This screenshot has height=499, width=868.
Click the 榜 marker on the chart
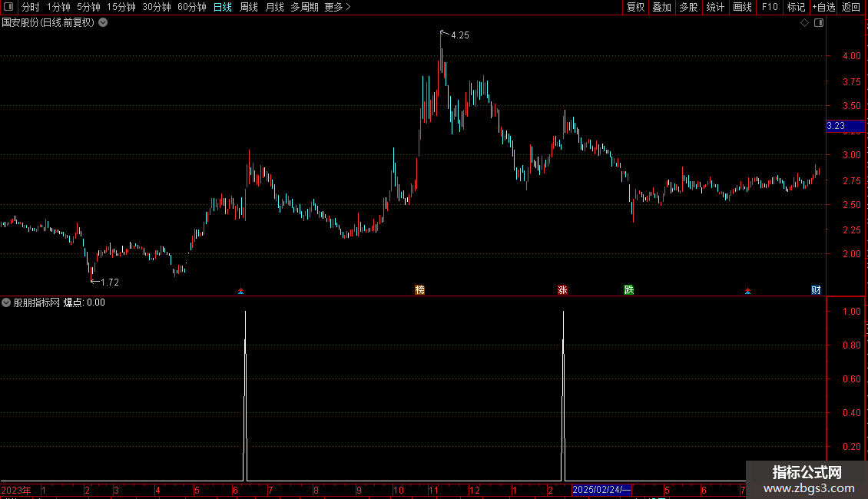[x=419, y=290]
